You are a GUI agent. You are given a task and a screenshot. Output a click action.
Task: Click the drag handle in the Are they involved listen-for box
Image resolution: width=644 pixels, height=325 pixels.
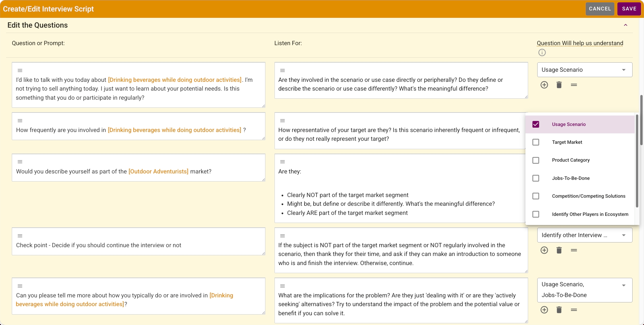(283, 70)
